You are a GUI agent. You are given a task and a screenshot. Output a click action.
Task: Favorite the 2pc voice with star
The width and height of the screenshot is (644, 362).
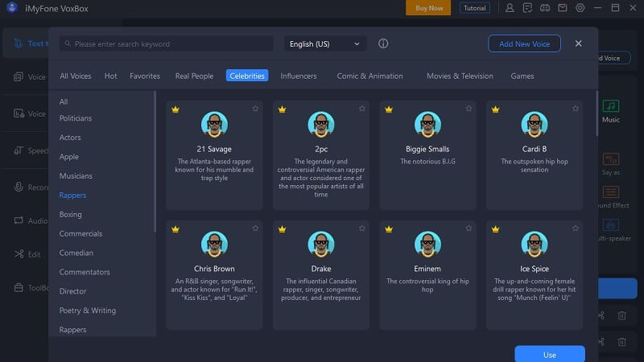pyautogui.click(x=361, y=109)
